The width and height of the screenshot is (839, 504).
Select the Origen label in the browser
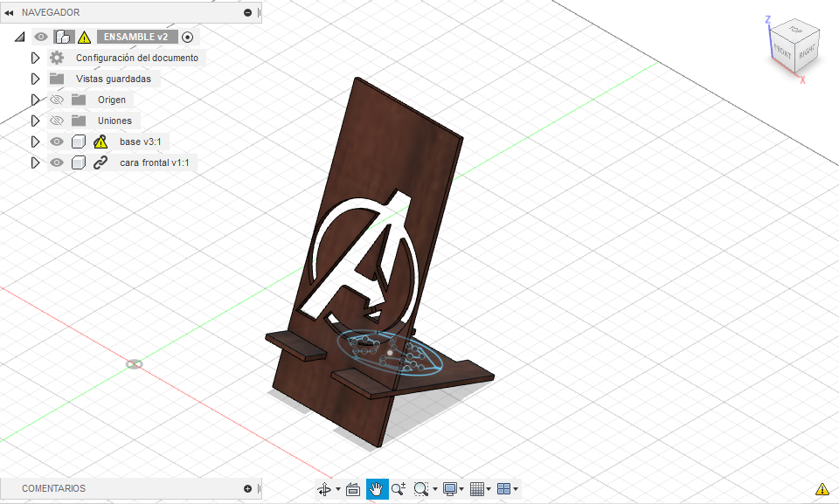pyautogui.click(x=112, y=100)
